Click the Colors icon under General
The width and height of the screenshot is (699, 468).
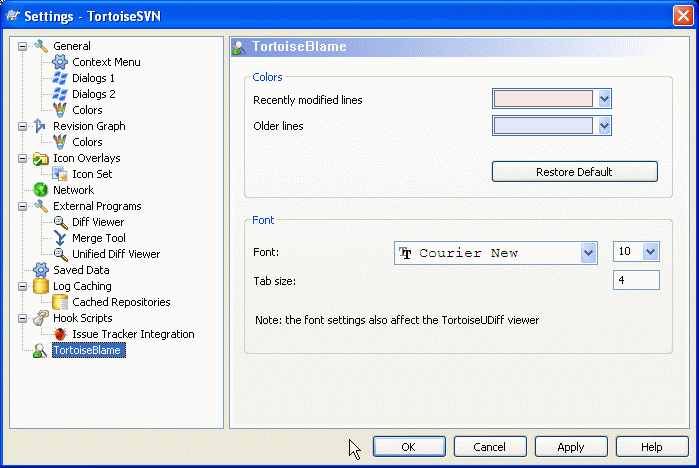pyautogui.click(x=60, y=110)
